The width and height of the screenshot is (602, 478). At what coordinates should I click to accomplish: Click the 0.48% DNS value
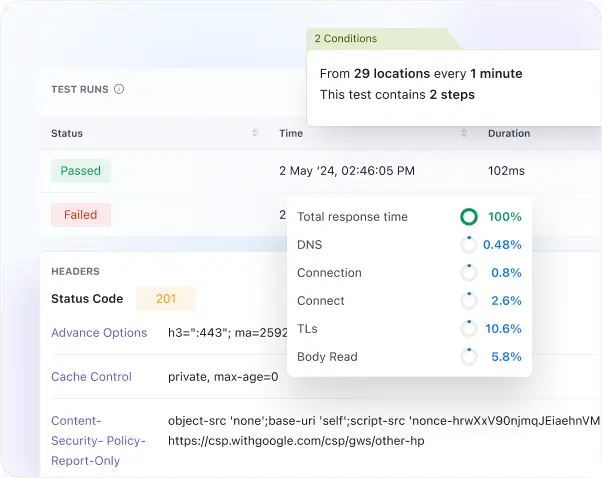tap(502, 245)
